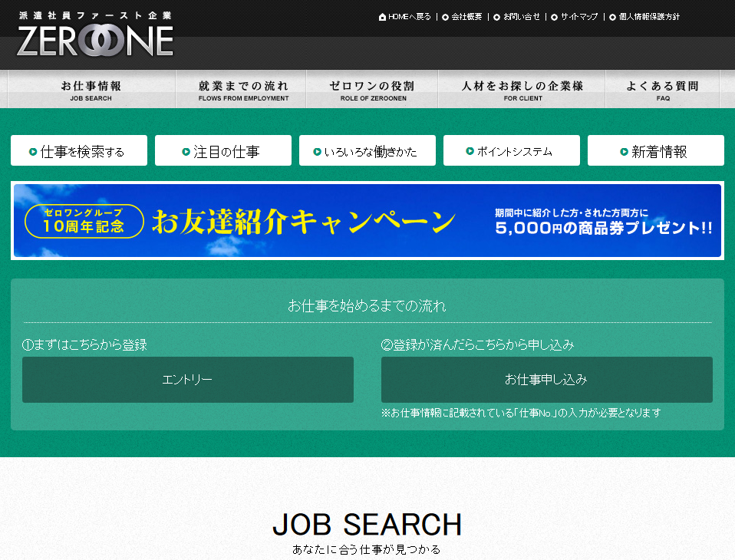This screenshot has height=560, width=735.
Task: Select the 就業までの流れ navigation item
Action: [x=241, y=89]
